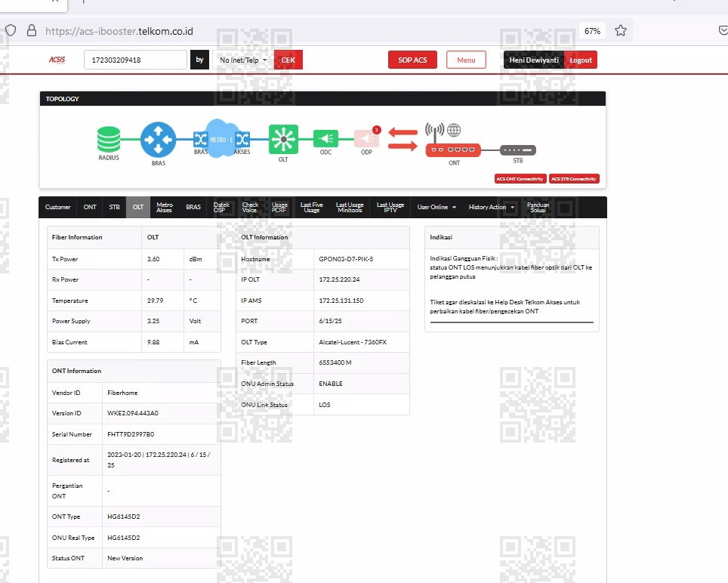Click the red CEK button

point(288,60)
